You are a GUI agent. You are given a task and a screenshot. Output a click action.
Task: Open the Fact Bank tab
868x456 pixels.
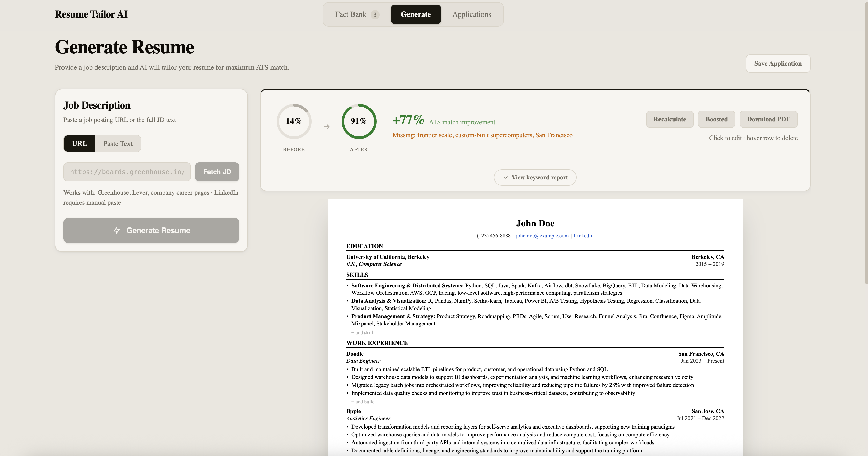(351, 14)
